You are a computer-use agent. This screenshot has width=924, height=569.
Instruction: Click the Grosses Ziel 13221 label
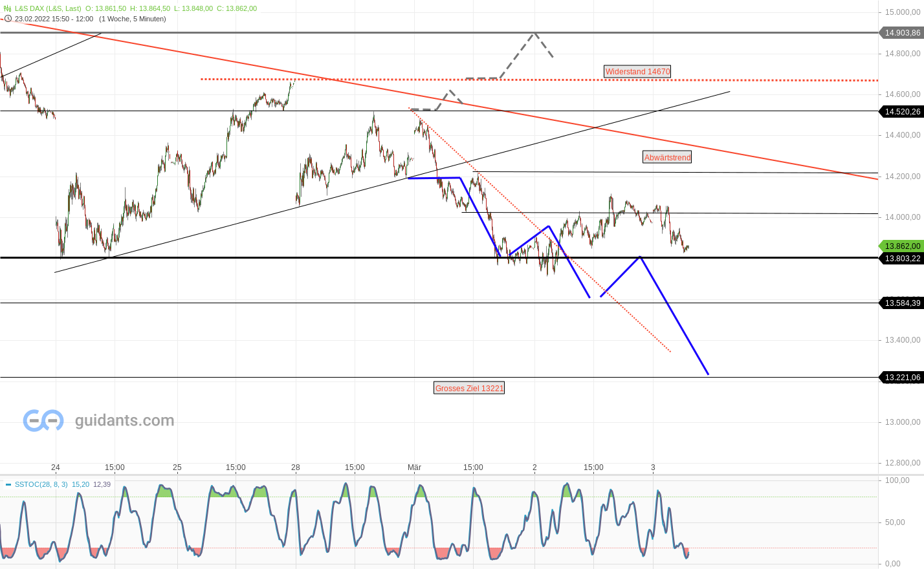point(468,388)
